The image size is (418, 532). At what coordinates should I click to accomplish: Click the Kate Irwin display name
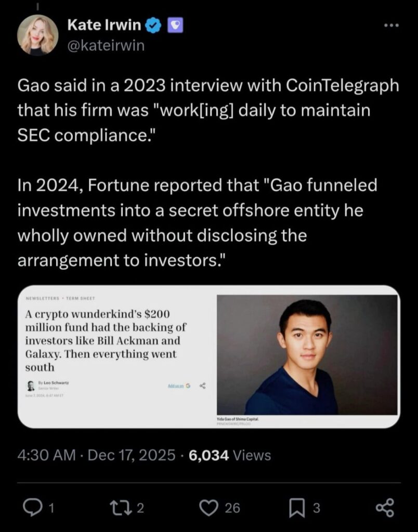coord(104,24)
